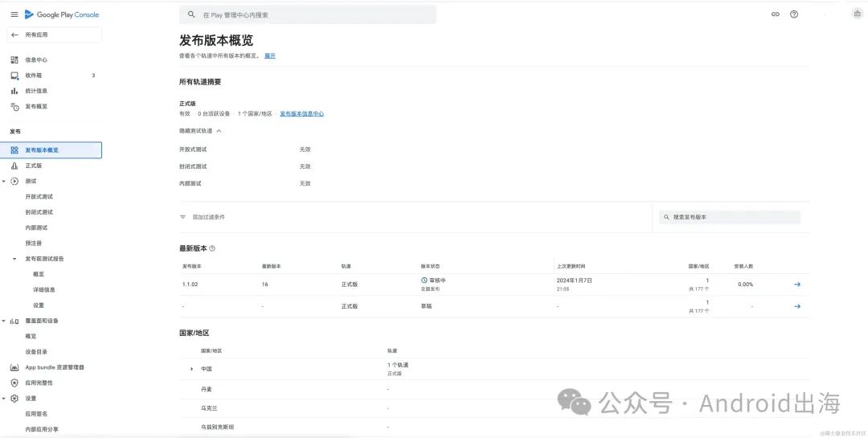Viewport: 868px width, 438px height.
Task: Click the 2024年1月7日 update date
Action: pos(575,280)
